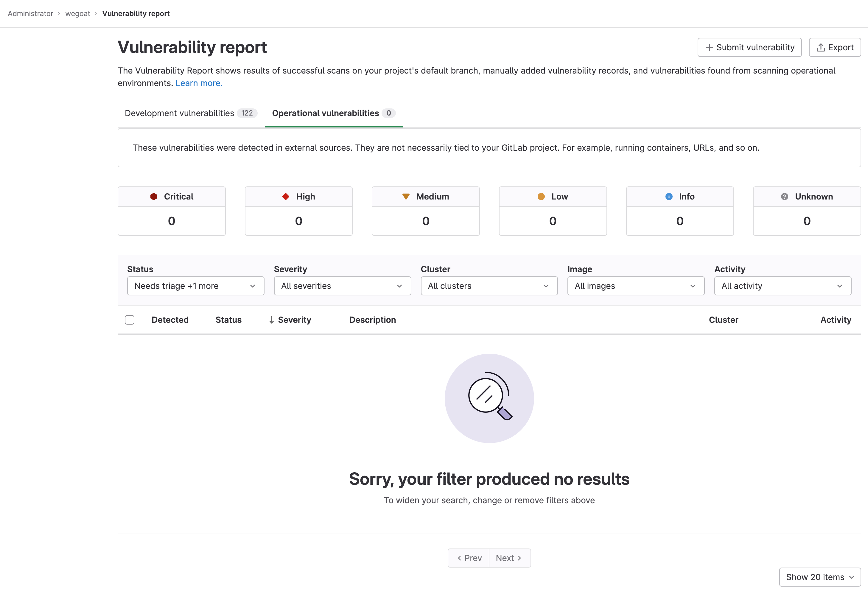Click the High severity diamond icon

coord(286,197)
